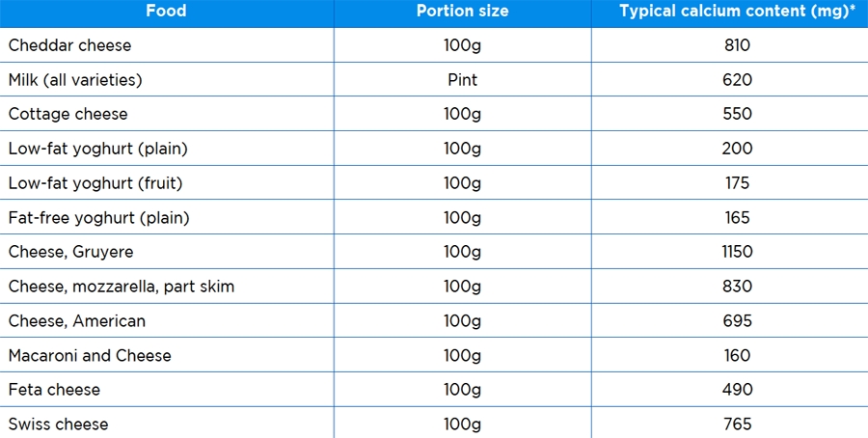Viewport: 868px width, 438px height.
Task: Click the Food column header
Action: (x=166, y=12)
